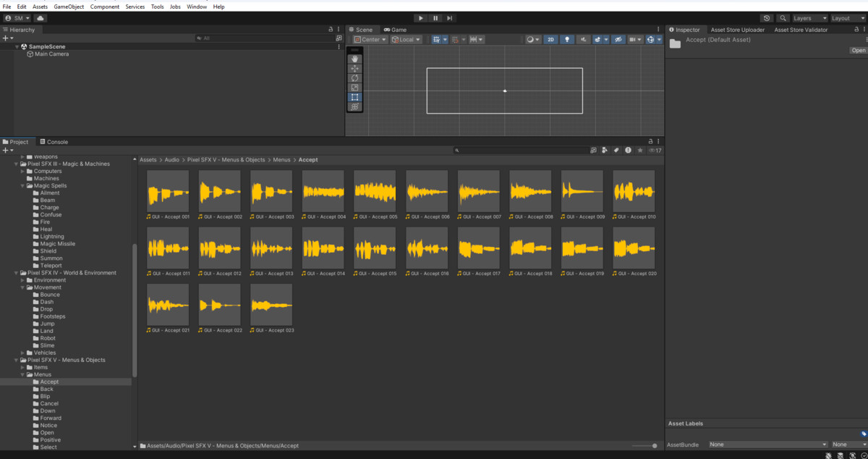Select the Hand tool in Scene toolbar
Viewport: 868px width, 459px height.
(x=354, y=59)
